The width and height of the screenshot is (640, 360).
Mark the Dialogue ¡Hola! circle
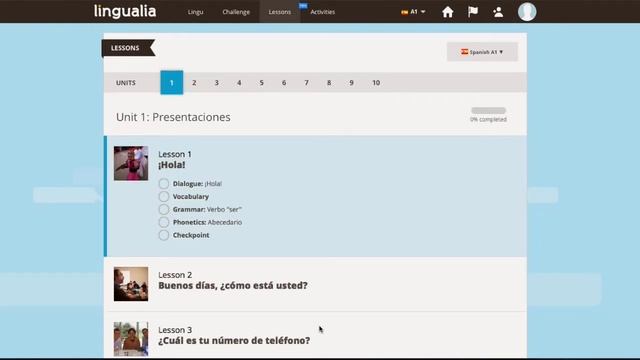pyautogui.click(x=164, y=184)
